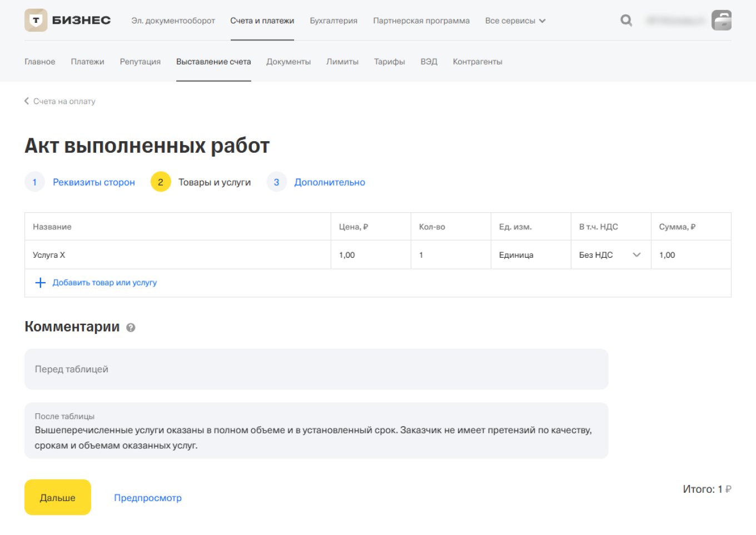Jump to the Реквизиты сторон step

93,182
